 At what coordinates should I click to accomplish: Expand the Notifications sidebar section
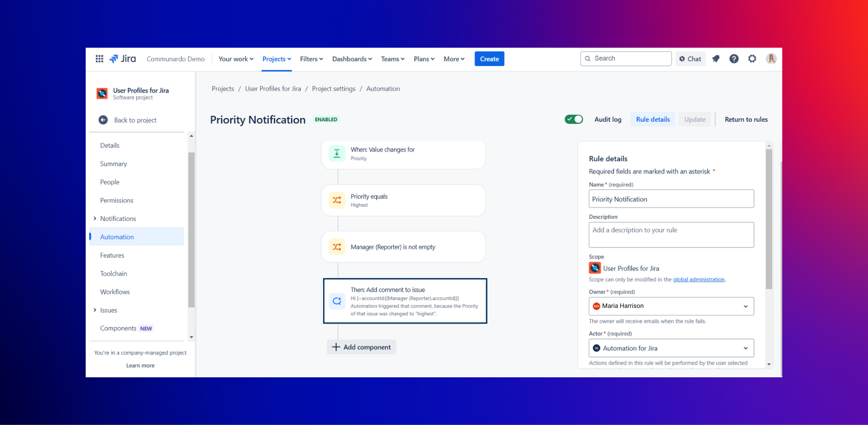click(x=95, y=219)
